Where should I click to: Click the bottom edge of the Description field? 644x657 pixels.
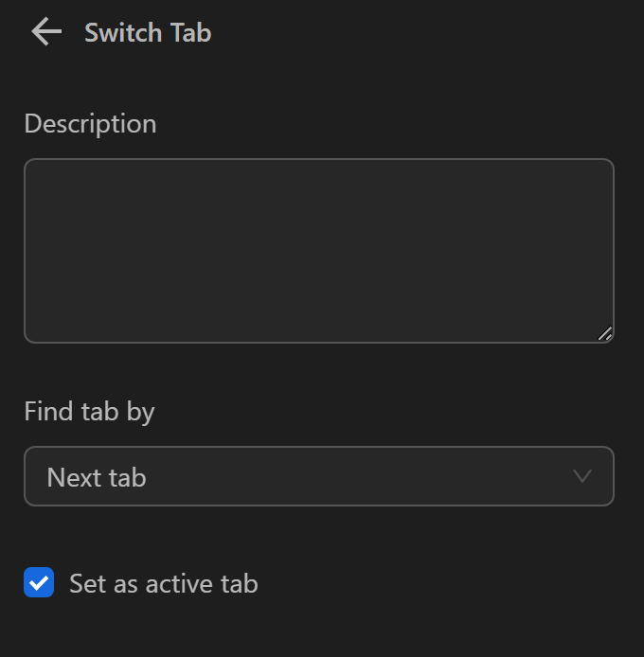[318, 341]
